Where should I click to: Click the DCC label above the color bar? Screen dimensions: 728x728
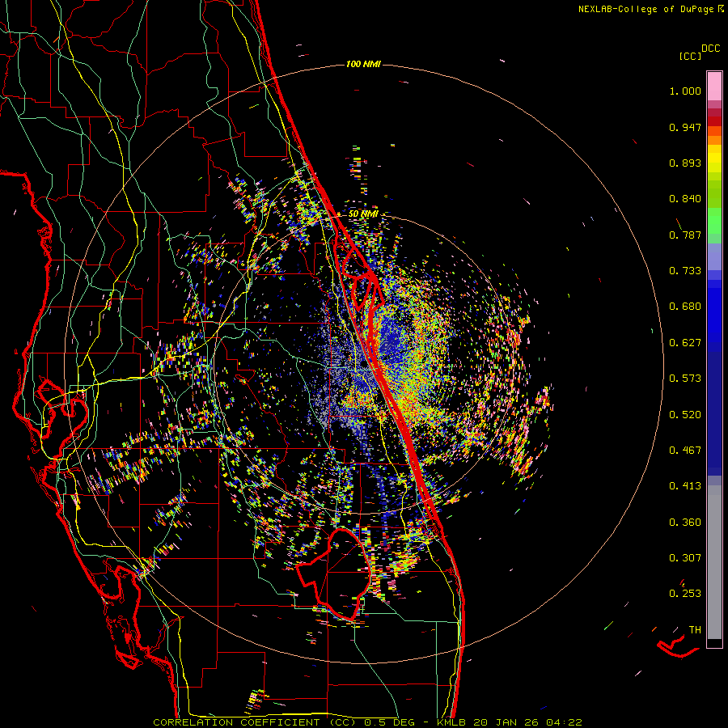coord(711,49)
